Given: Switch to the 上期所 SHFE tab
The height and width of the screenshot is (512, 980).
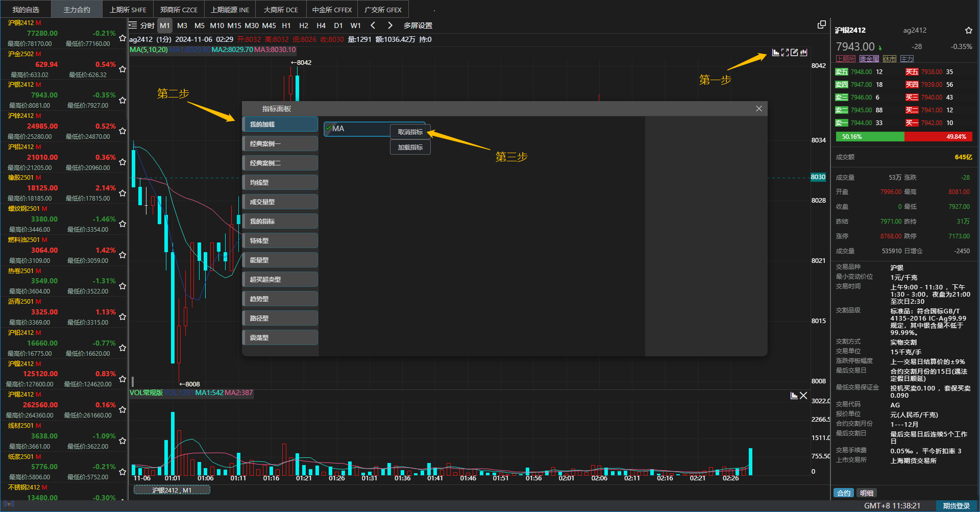Looking at the screenshot, I should pos(128,10).
